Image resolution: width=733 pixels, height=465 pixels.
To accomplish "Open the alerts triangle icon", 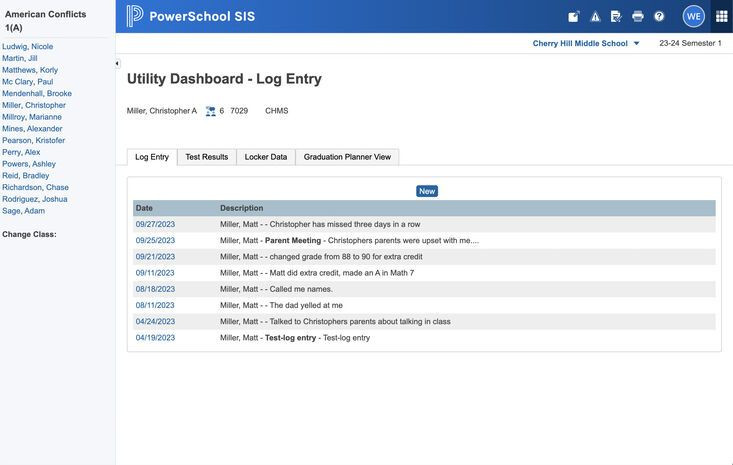I will point(595,16).
